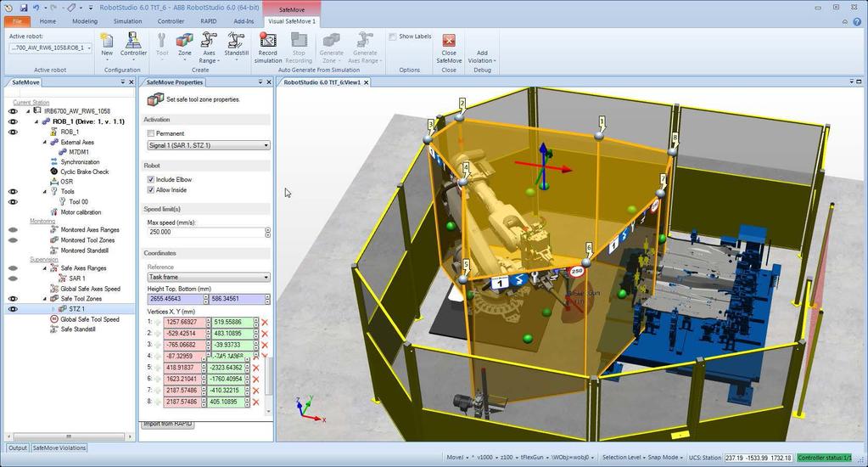Switch to the RAPID ribbon tab
The height and width of the screenshot is (467, 868).
[x=208, y=21]
